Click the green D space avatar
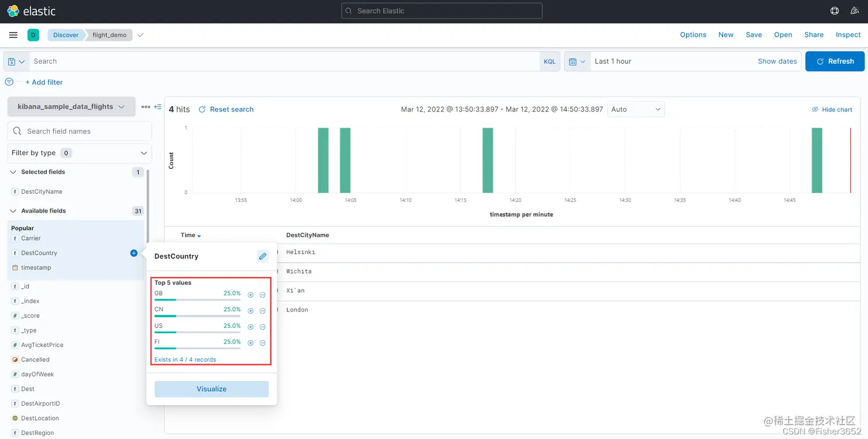 tap(33, 35)
